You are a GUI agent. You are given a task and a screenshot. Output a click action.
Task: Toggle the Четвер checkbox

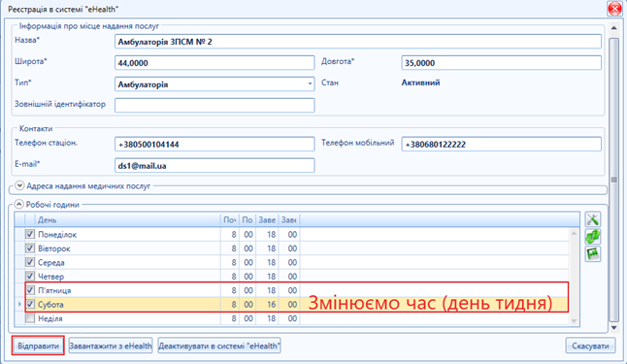(x=30, y=276)
